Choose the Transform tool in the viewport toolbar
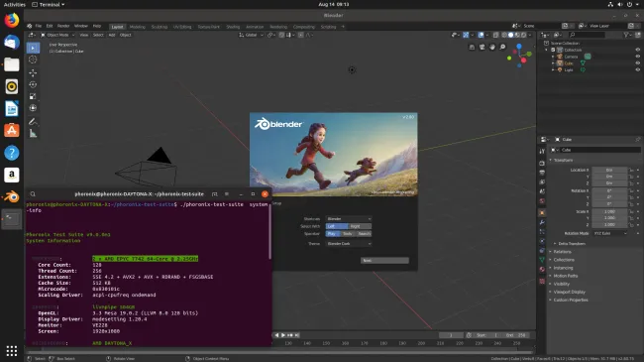Viewport: 644px width, 362px height. pyautogui.click(x=33, y=108)
